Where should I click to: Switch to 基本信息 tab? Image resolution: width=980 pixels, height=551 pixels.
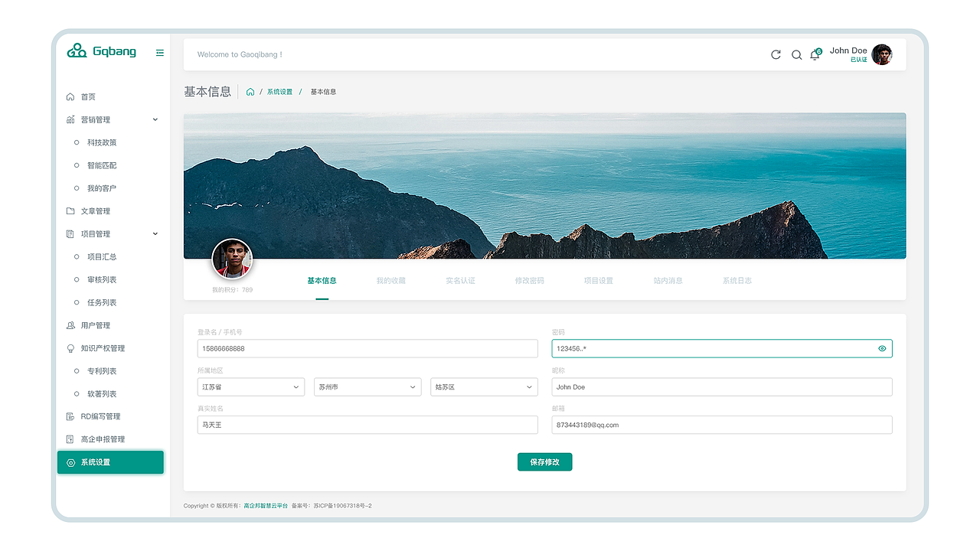point(322,281)
